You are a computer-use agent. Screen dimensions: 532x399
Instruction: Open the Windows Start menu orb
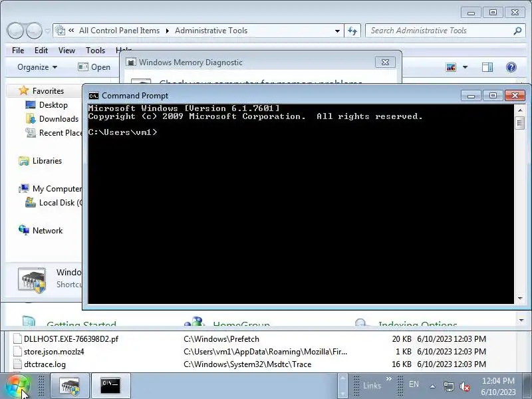[18, 386]
